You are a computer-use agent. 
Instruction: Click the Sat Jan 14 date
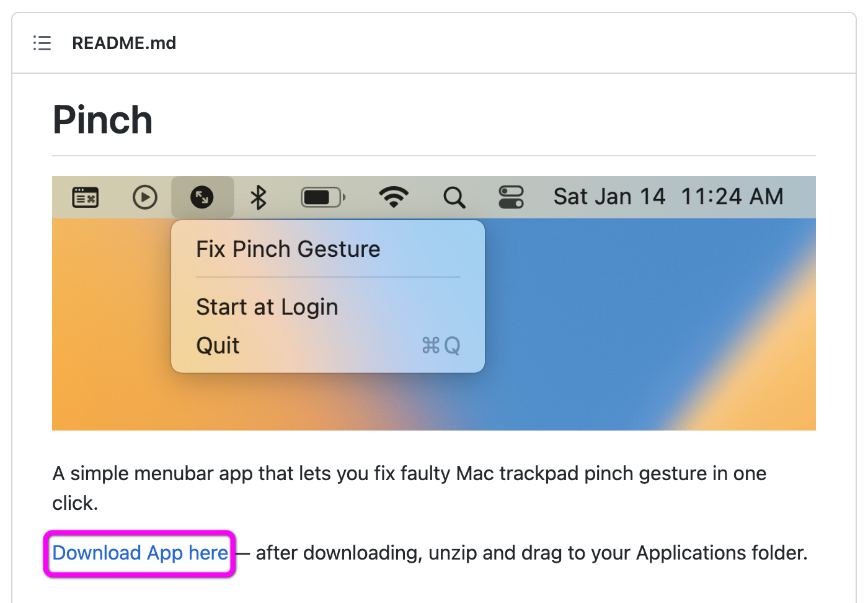(x=609, y=197)
